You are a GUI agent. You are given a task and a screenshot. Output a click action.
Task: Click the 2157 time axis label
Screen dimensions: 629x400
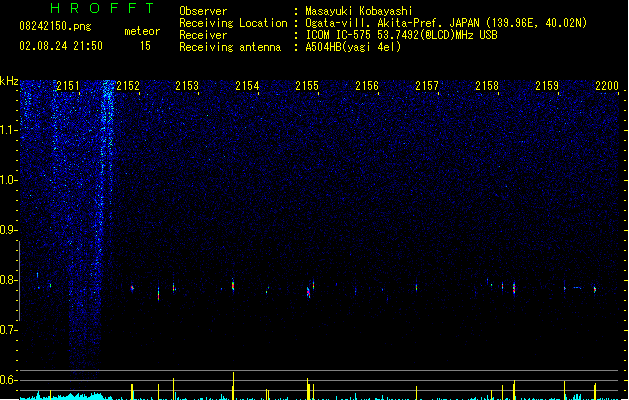pyautogui.click(x=427, y=86)
